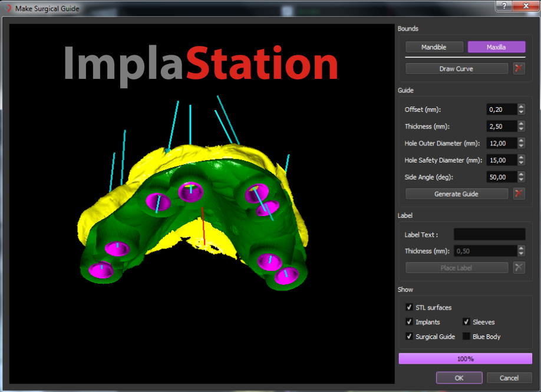This screenshot has height=392, width=541.
Task: Click the Label Text input box
Action: tap(489, 234)
